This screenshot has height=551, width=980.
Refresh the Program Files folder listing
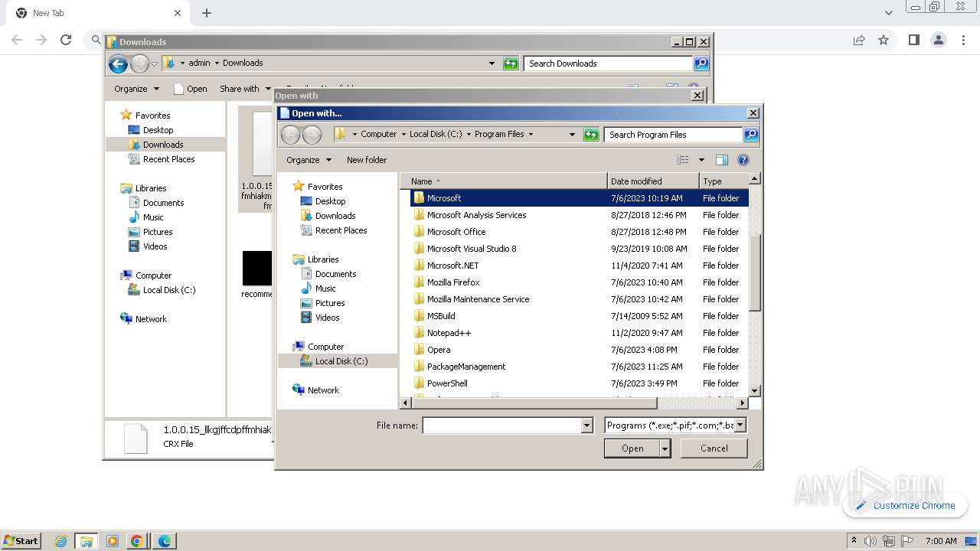coord(591,134)
